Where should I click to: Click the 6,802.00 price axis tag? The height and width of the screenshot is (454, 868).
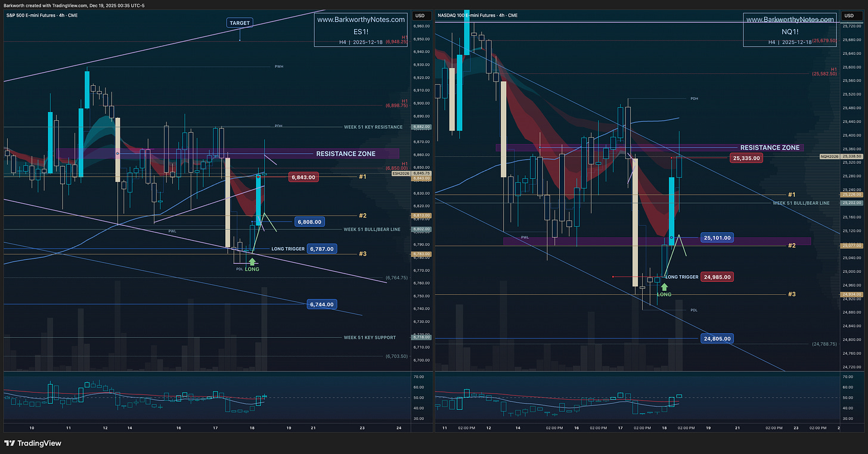(420, 229)
